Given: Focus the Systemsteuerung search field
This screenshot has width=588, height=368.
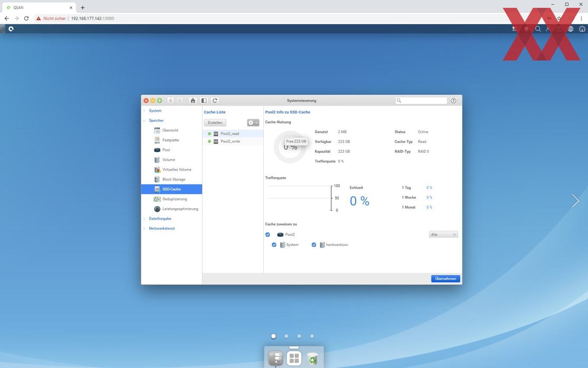Looking at the screenshot, I should click(421, 100).
